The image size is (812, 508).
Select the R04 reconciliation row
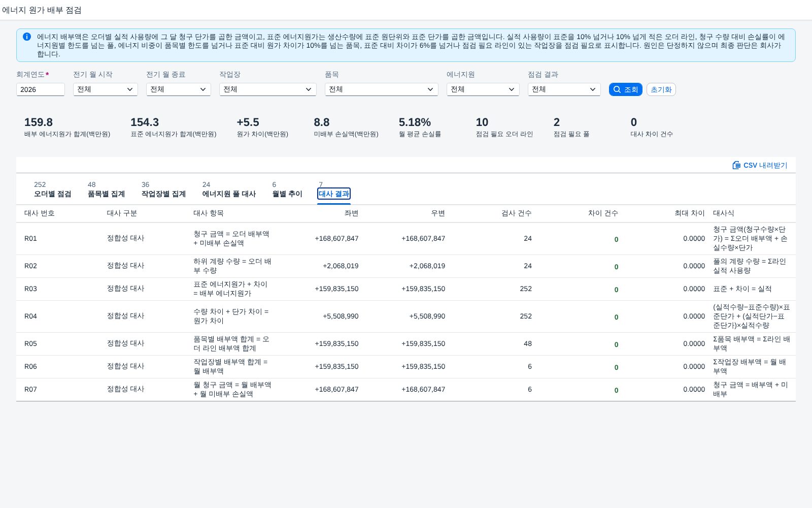[x=406, y=316]
